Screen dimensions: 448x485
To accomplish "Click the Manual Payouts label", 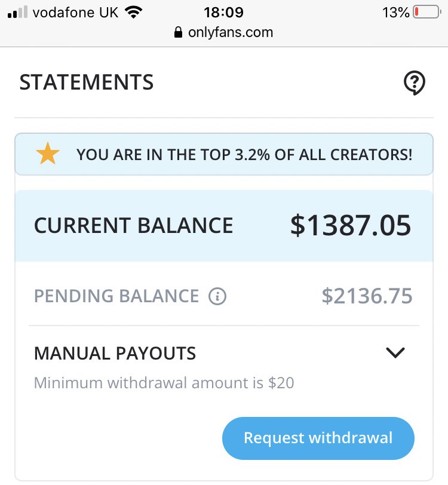I will (x=115, y=354).
